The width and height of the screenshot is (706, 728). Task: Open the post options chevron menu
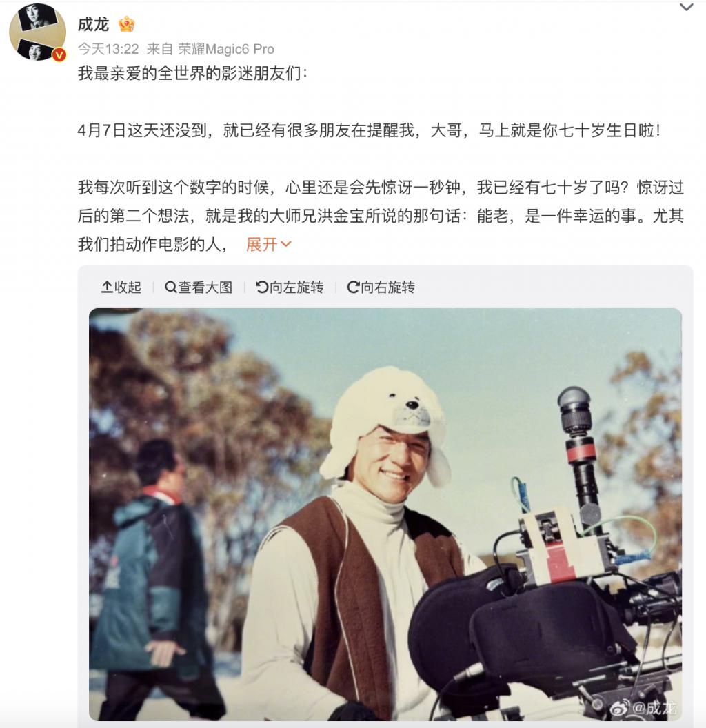(x=687, y=7)
